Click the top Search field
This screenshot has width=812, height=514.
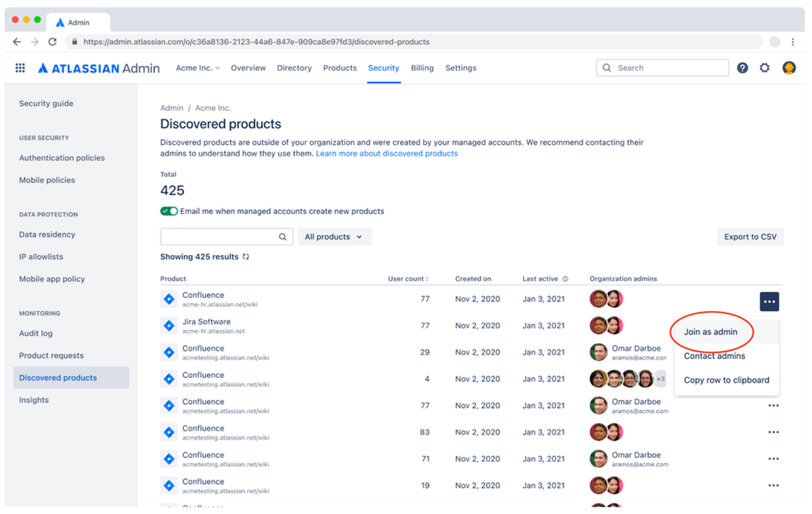(662, 68)
